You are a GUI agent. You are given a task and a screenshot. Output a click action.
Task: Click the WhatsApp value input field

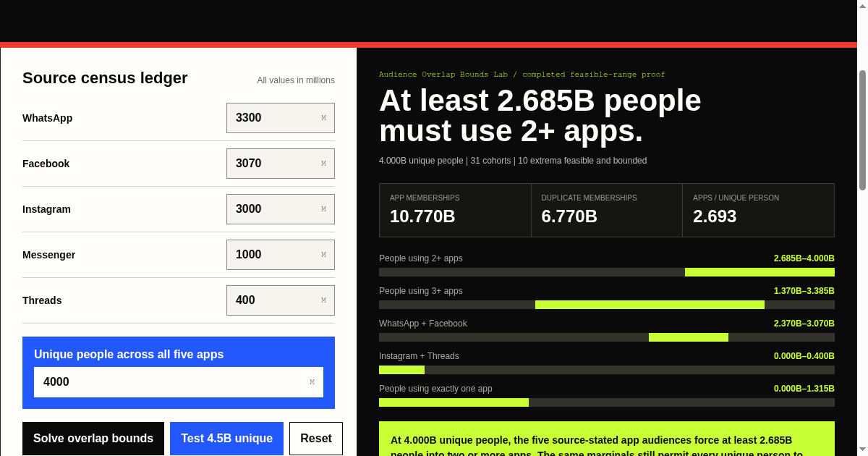(281, 118)
